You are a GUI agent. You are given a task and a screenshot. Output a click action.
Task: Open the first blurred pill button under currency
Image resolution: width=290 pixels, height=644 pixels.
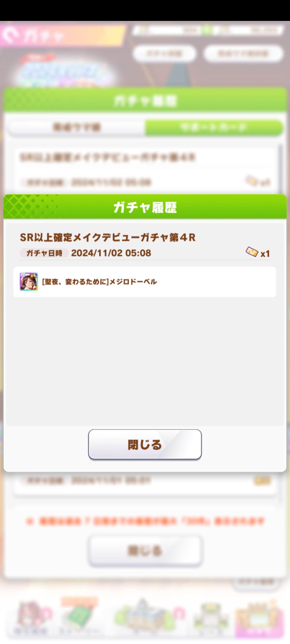tap(164, 53)
